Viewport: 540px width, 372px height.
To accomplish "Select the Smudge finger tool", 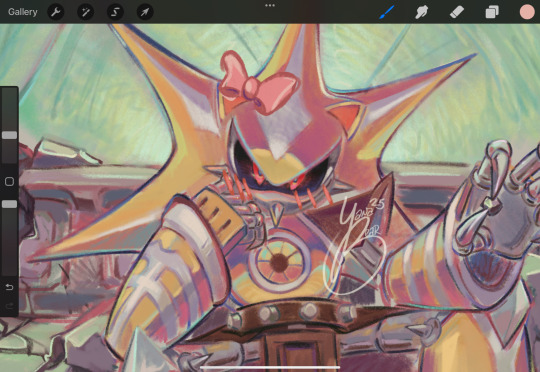I will tap(422, 12).
